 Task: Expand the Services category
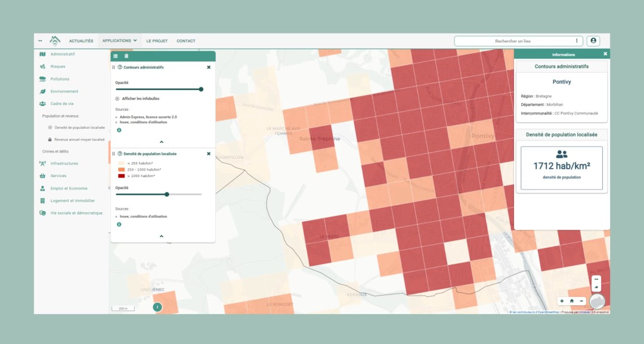[53, 176]
